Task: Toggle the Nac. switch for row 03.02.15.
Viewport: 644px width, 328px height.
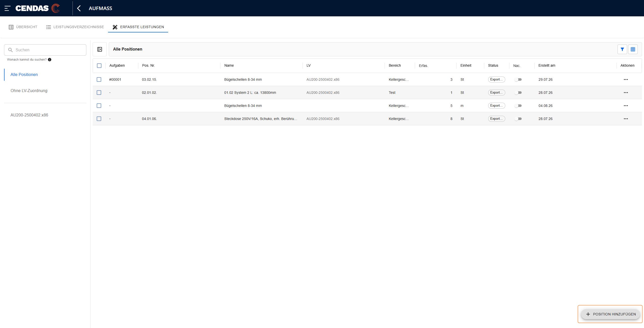Action: [x=518, y=79]
